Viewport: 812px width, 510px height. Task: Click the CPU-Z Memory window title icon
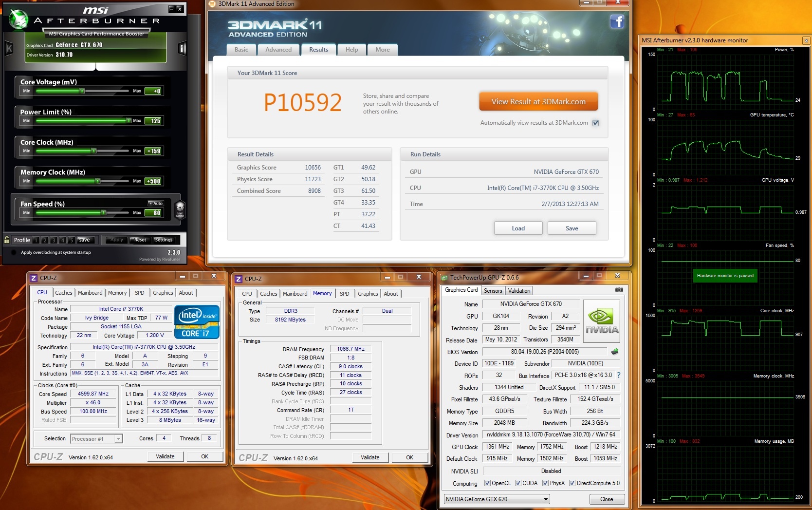239,279
